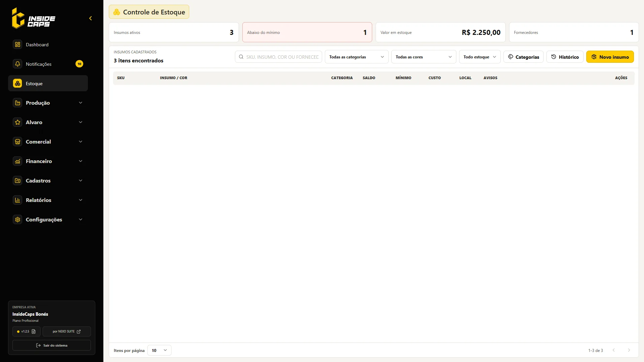Expand the Cadastros menu chevron
Screen dimensions: 644x362
click(x=81, y=181)
